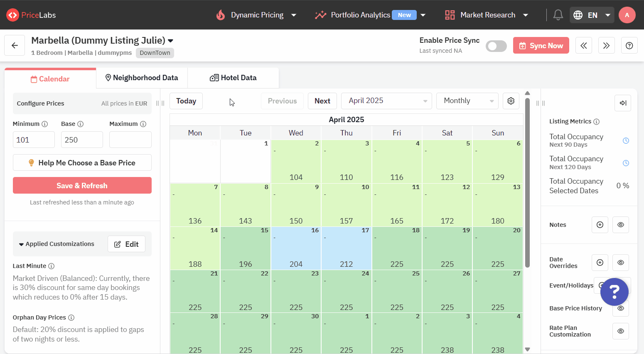Add a Date Override with plus icon
Screen dimensions: 644x354
point(600,263)
